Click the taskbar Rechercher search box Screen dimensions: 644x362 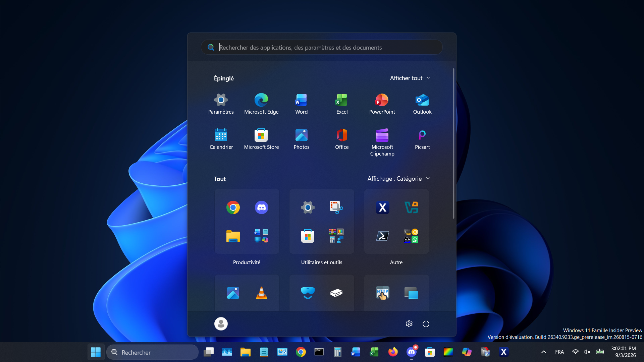click(x=153, y=352)
